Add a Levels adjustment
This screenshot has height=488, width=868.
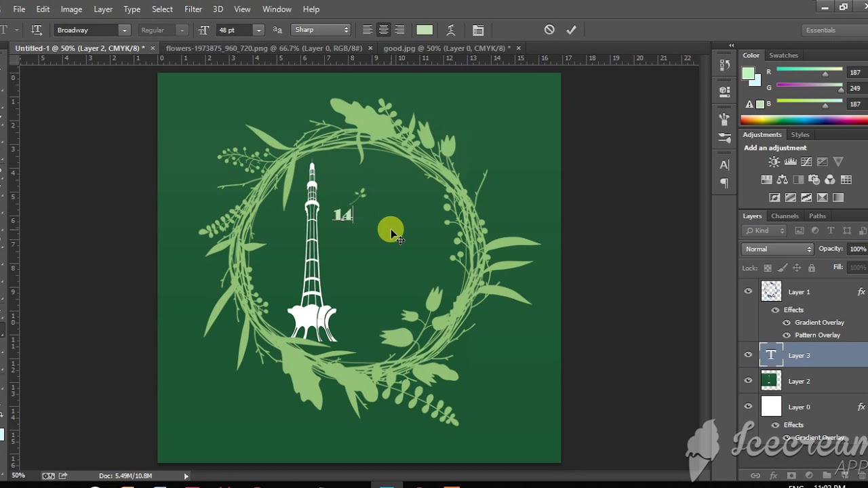pos(790,162)
